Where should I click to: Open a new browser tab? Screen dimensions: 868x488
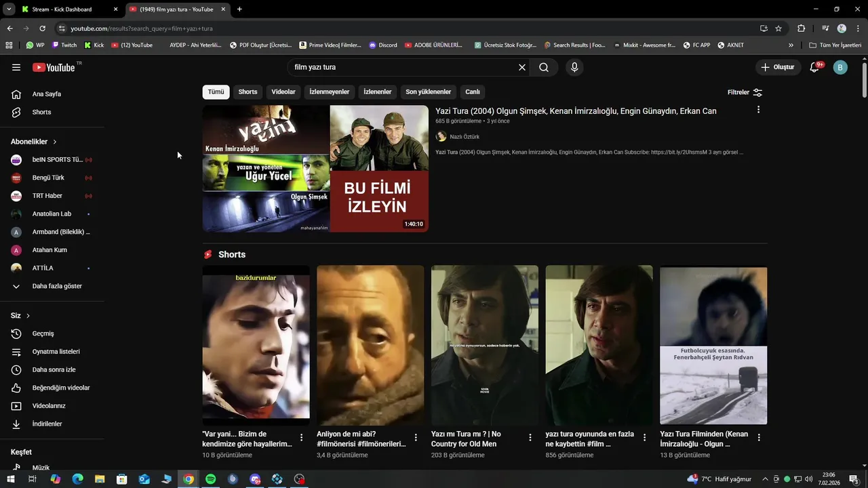[239, 9]
